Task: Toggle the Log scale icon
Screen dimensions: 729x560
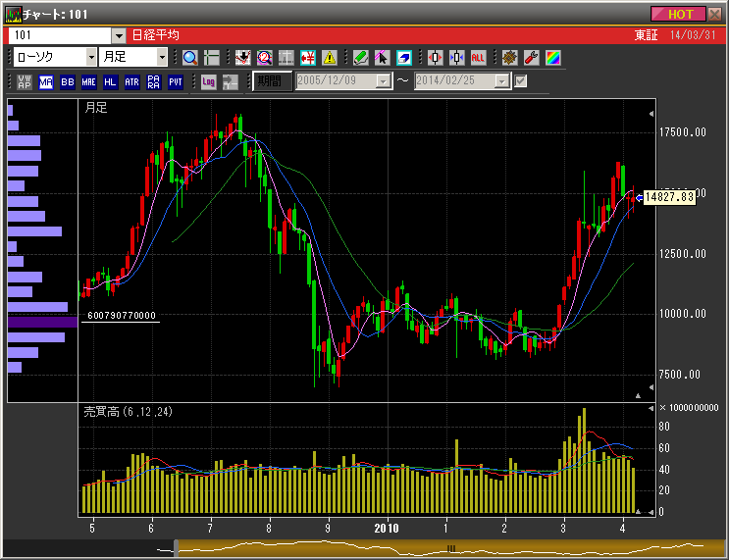Action: tap(208, 81)
